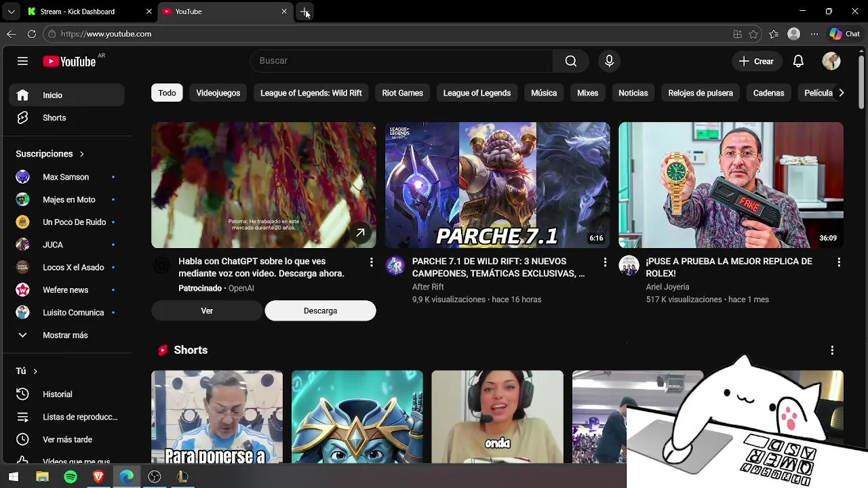868x488 pixels.
Task: Open Listas de reproducción in the sidebar
Action: (66, 417)
